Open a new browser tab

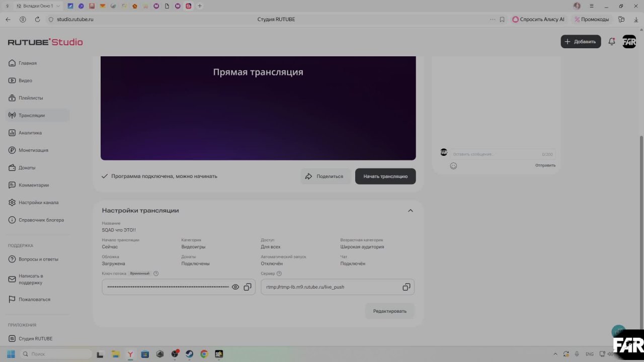tap(200, 6)
